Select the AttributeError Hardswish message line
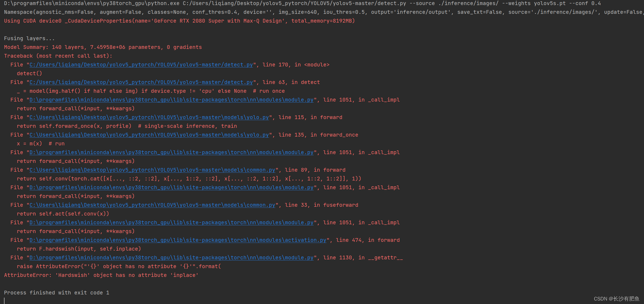644x304 pixels. [101, 275]
